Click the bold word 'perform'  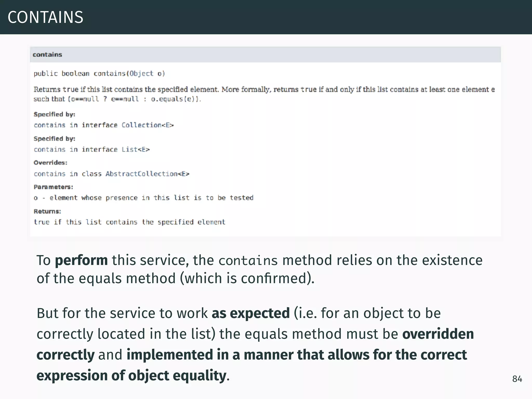pos(81,260)
